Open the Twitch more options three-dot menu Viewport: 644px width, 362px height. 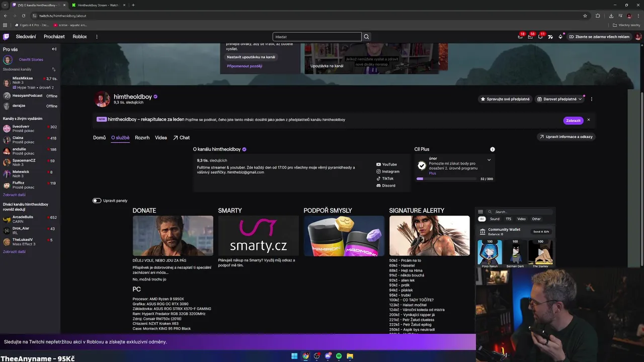(97, 37)
